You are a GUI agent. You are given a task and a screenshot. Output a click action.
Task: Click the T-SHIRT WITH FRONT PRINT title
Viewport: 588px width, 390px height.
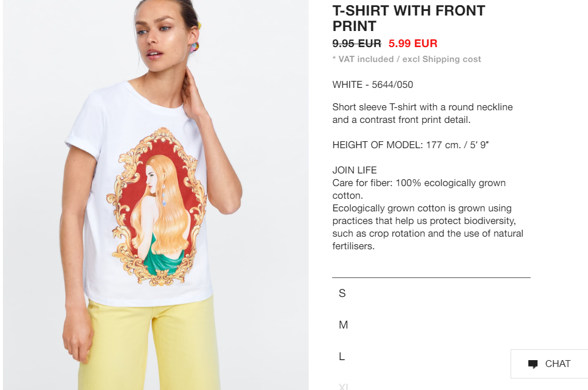pyautogui.click(x=408, y=18)
